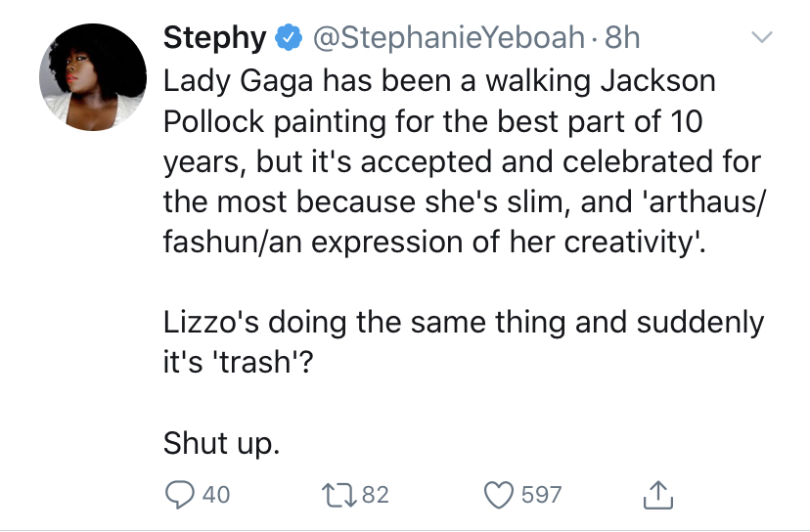
Task: Open the tweet options chevron menu
Action: click(761, 37)
